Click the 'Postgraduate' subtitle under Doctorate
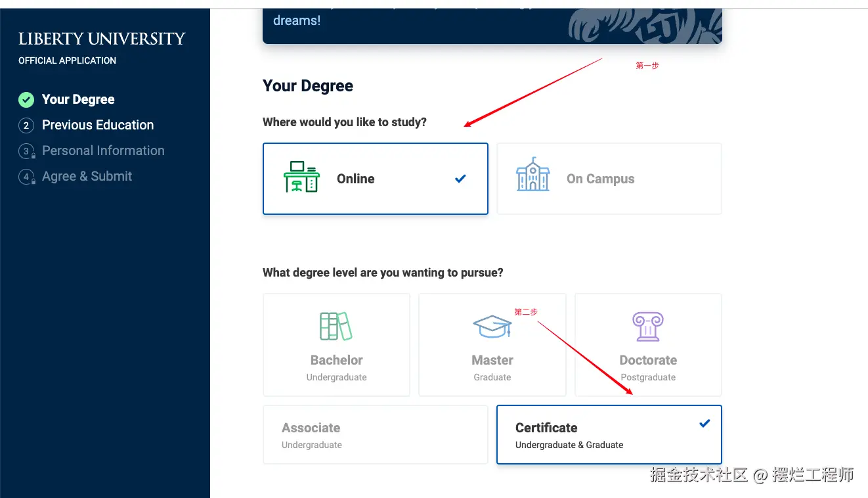 point(648,377)
